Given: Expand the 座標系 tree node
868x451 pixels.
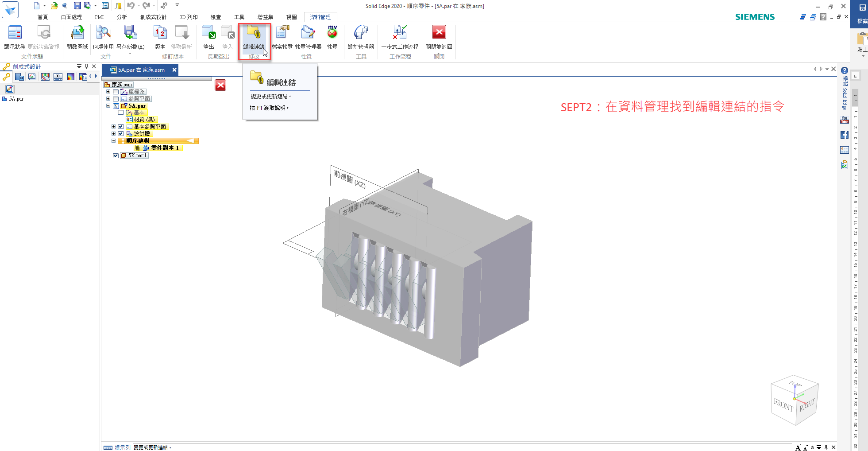Looking at the screenshot, I should click(108, 92).
